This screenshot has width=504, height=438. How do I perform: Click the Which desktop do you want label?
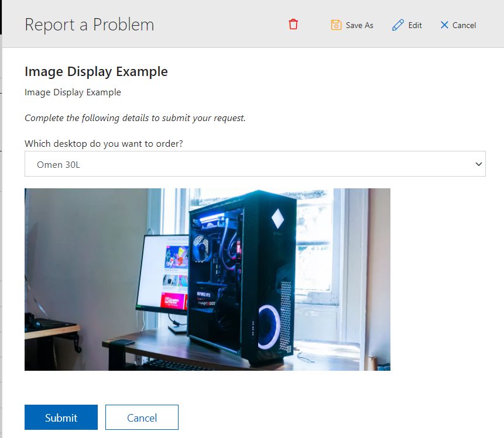coord(104,143)
